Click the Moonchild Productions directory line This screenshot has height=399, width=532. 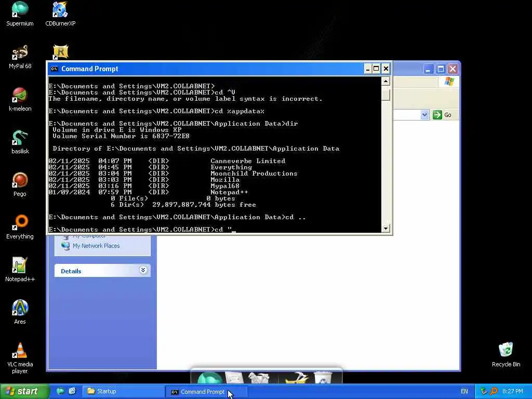coord(173,174)
